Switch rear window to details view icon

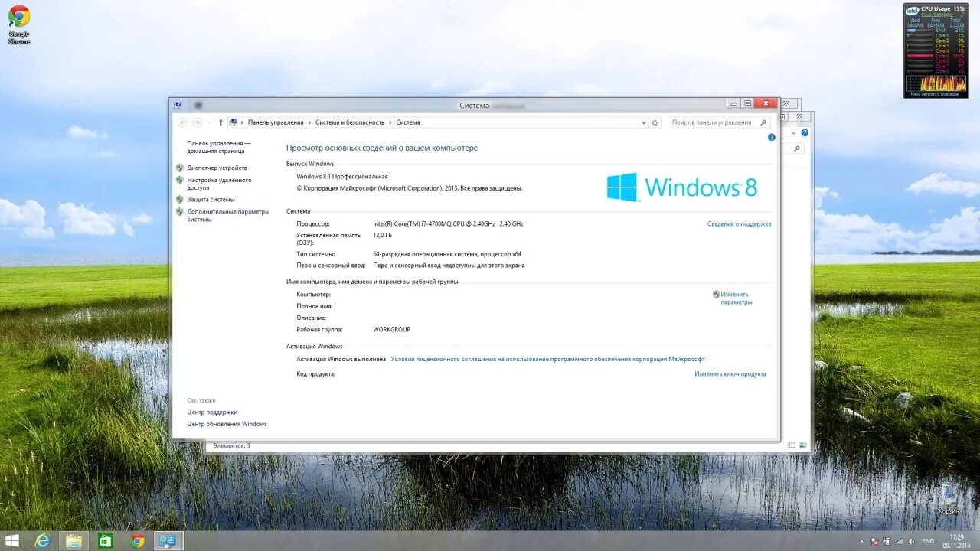(x=792, y=445)
